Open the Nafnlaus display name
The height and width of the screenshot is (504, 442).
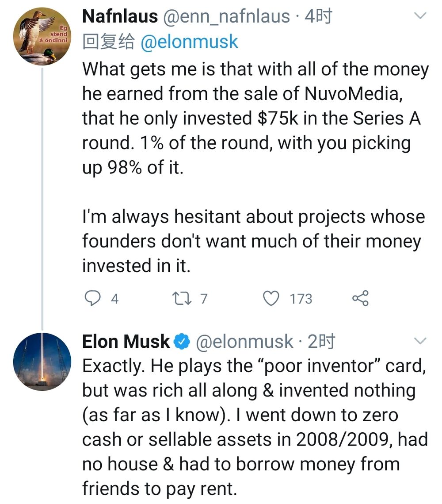tap(120, 16)
